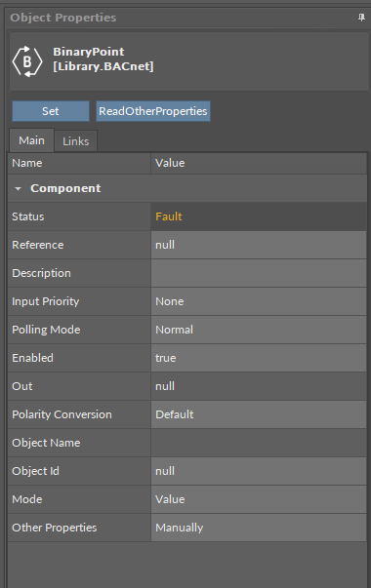
Task: Switch to the Links tab
Action: [x=76, y=141]
